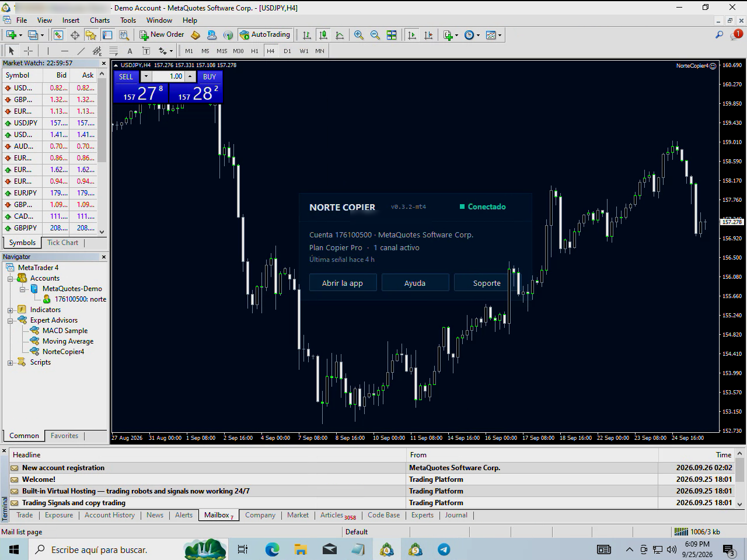The width and height of the screenshot is (747, 560).
Task: Switch timeframe to M1
Action: (189, 51)
